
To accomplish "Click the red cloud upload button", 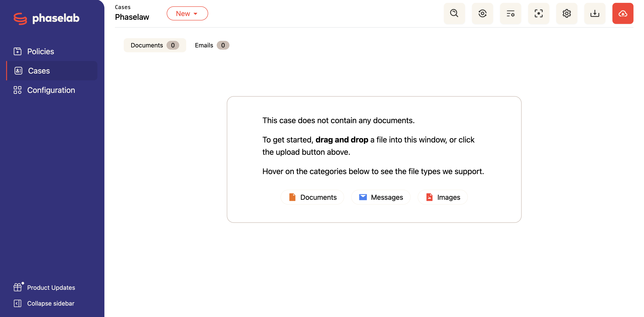I will coord(623,14).
